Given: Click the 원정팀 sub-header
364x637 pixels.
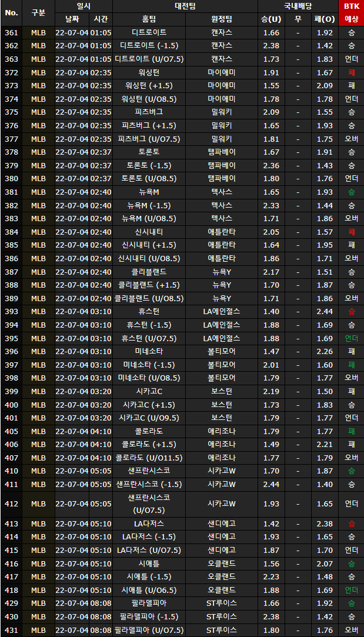Looking at the screenshot, I should [x=222, y=19].
